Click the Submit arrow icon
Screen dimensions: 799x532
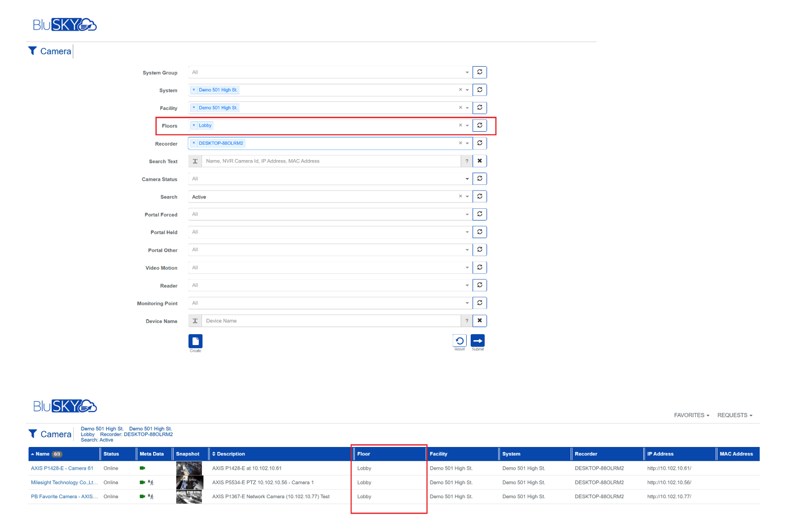477,341
